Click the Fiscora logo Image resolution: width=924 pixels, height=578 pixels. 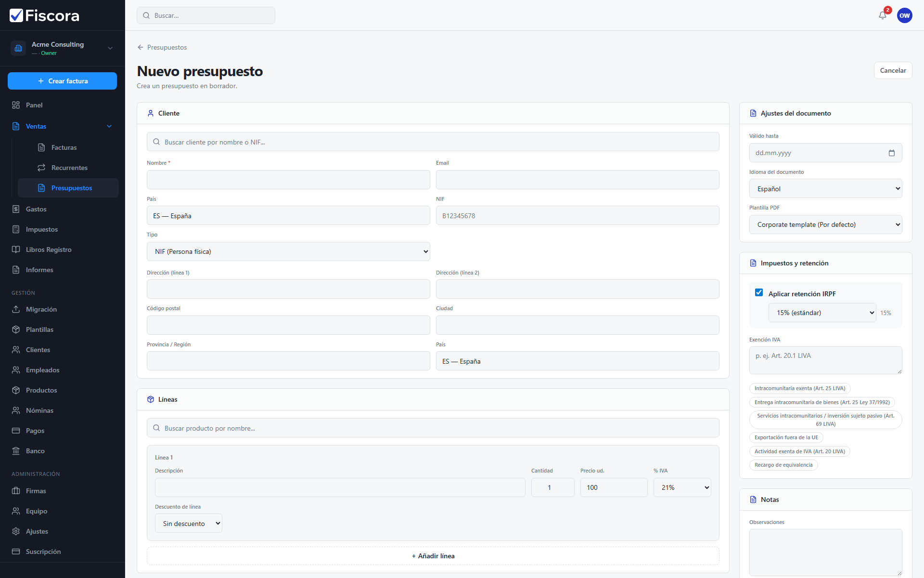pyautogui.click(x=44, y=15)
